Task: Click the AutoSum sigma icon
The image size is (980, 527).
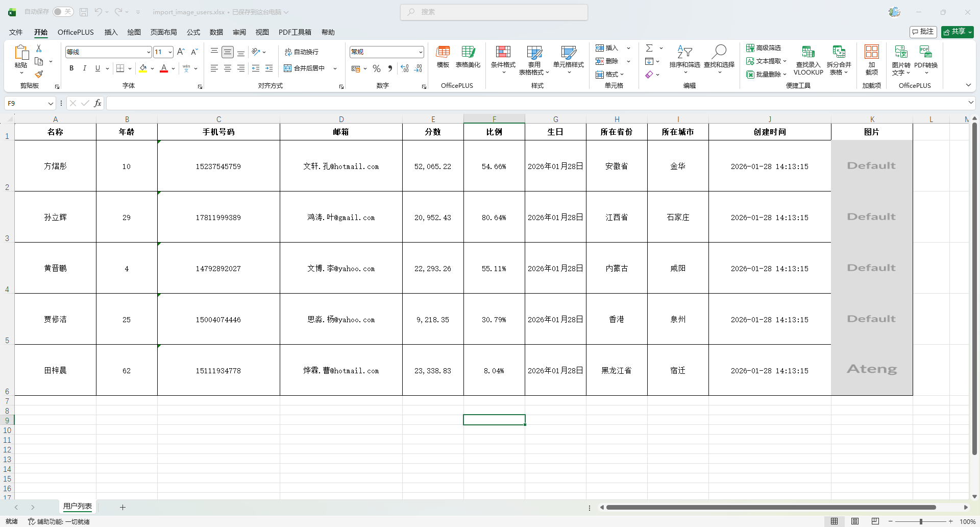Action: click(649, 48)
